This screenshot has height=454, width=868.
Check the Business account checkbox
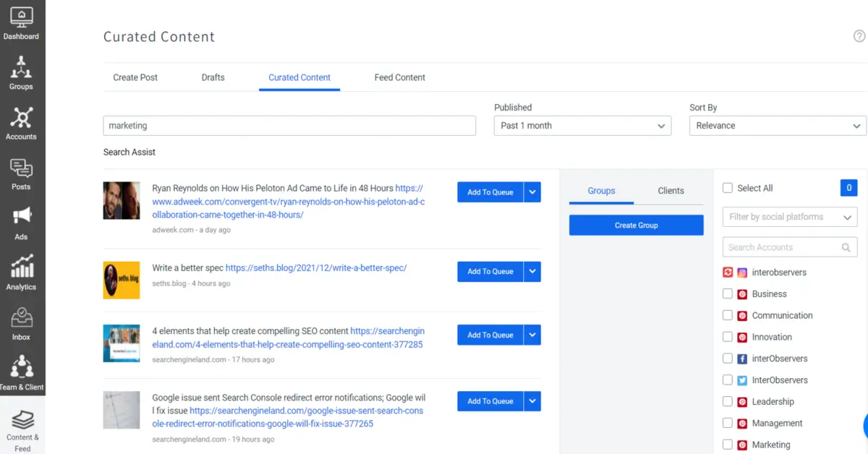pyautogui.click(x=727, y=294)
